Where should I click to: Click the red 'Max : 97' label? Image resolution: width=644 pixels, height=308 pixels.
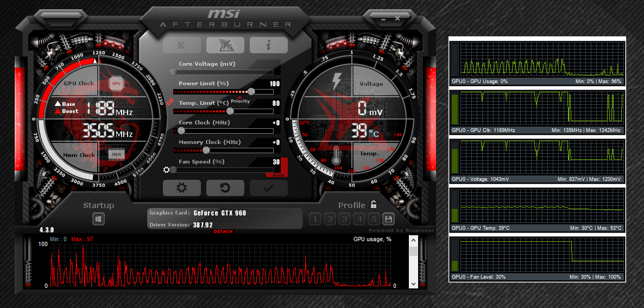pos(82,239)
